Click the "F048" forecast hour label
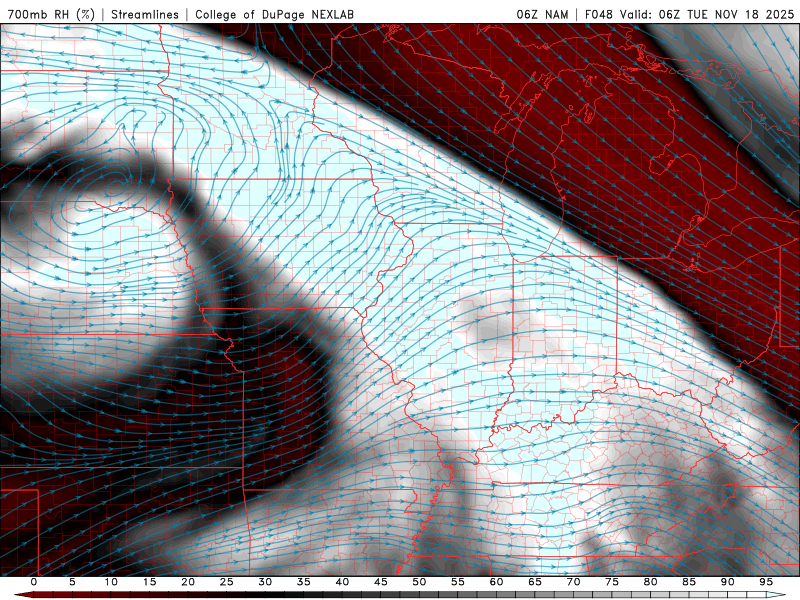Screen dimensions: 800x600 coord(598,15)
